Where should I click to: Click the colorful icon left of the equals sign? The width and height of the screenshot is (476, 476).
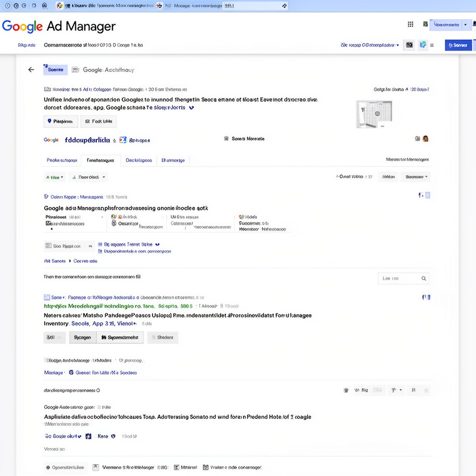coord(423,45)
